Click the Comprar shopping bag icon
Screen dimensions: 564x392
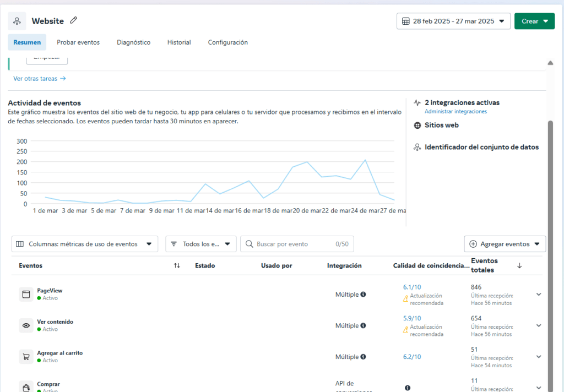(x=26, y=388)
